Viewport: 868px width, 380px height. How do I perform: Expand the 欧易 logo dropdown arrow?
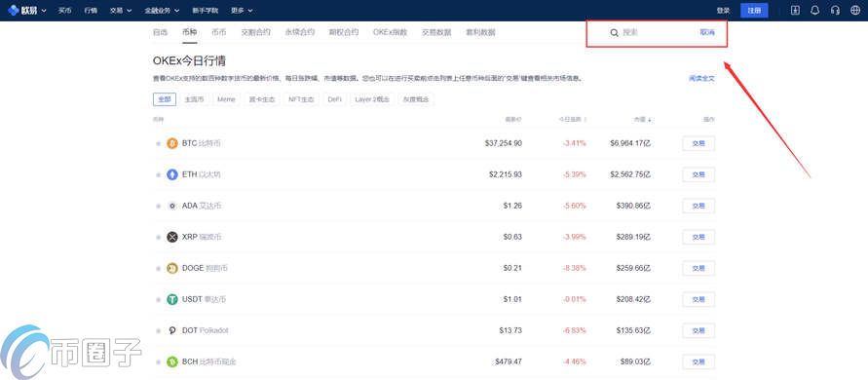point(44,11)
